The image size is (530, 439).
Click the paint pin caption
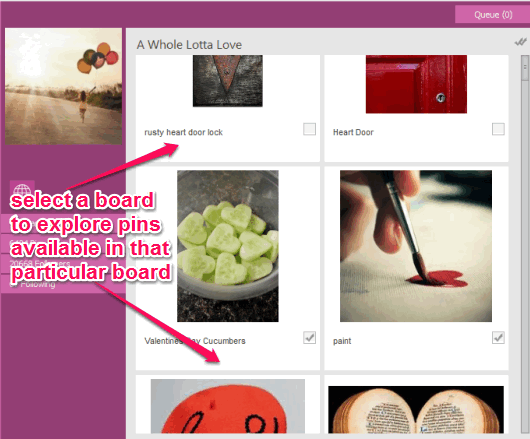tap(342, 341)
